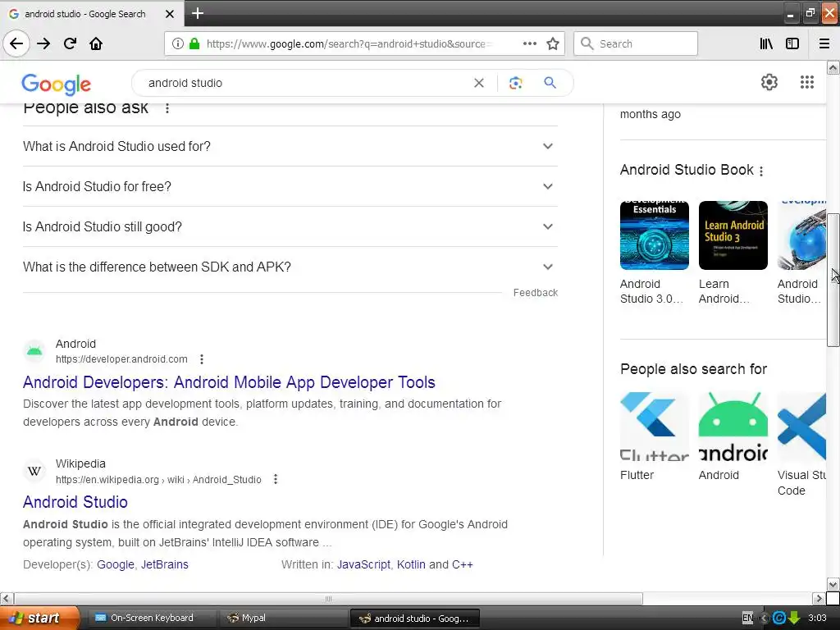The image size is (840, 630).
Task: Open the browser home page
Action: (96, 43)
